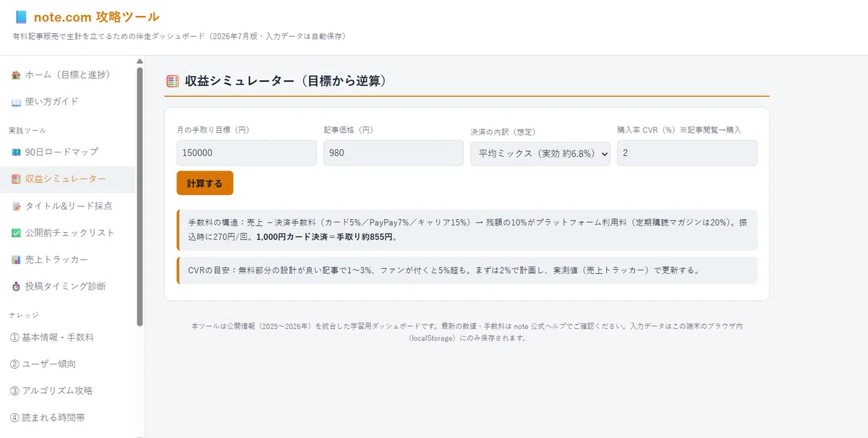Open 売上トラッカー

tap(67, 259)
